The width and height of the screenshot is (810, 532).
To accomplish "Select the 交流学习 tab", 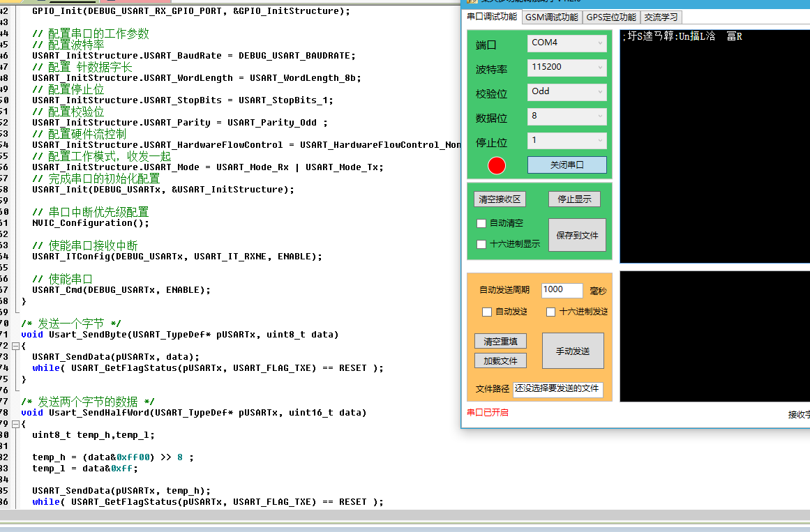I will click(660, 17).
